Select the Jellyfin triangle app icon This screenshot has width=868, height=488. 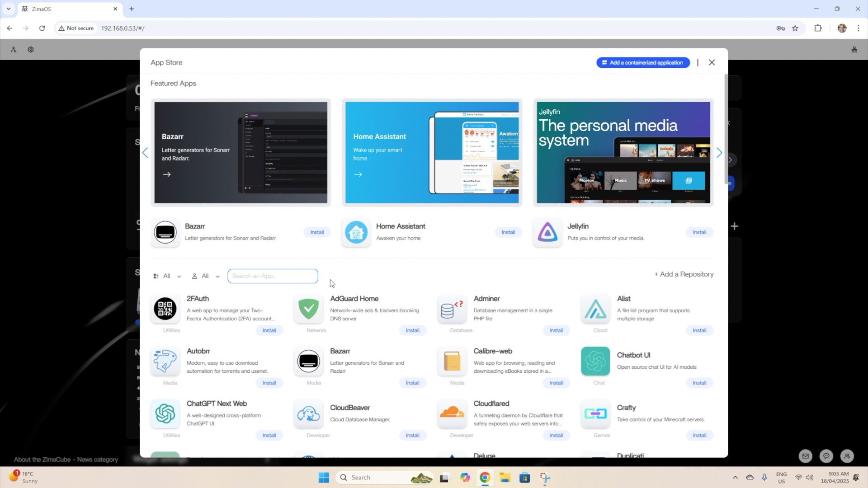click(x=547, y=232)
